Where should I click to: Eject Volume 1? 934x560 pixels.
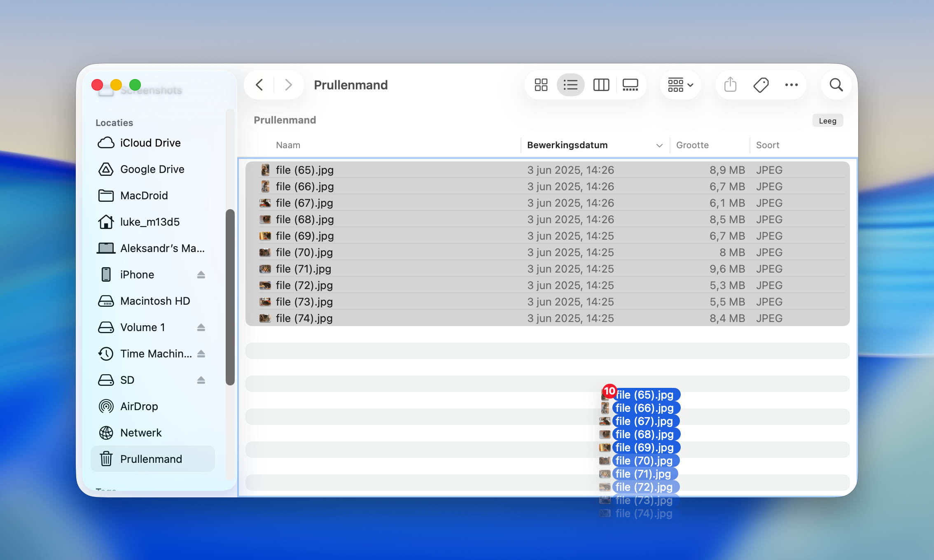(201, 327)
